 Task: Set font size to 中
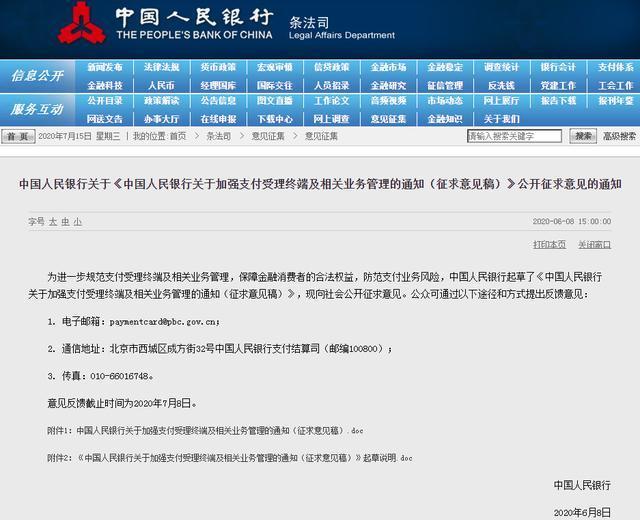click(x=65, y=222)
